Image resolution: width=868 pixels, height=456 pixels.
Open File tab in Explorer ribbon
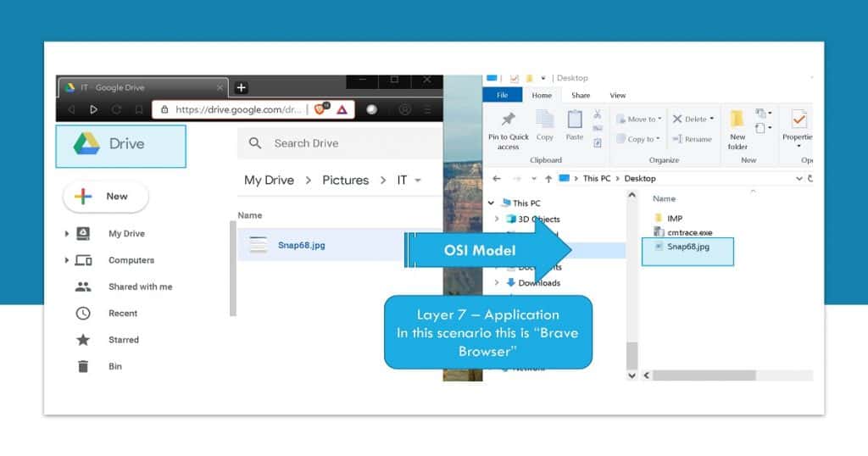click(x=502, y=95)
